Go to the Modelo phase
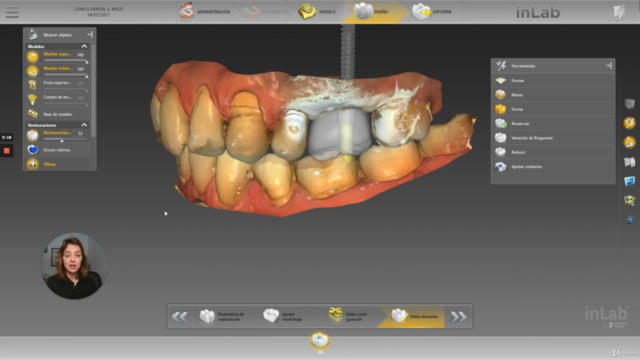640x360 pixels. click(317, 11)
